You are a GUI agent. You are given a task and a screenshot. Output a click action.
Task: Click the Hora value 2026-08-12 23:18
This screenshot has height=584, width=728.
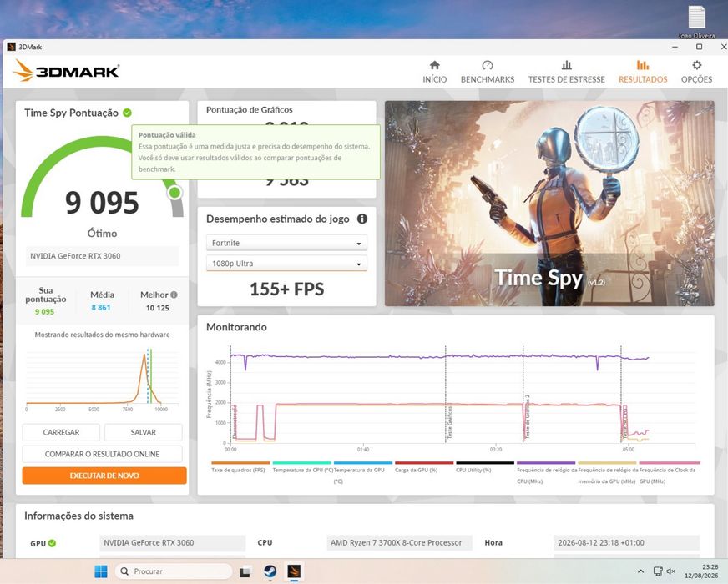[626, 543]
